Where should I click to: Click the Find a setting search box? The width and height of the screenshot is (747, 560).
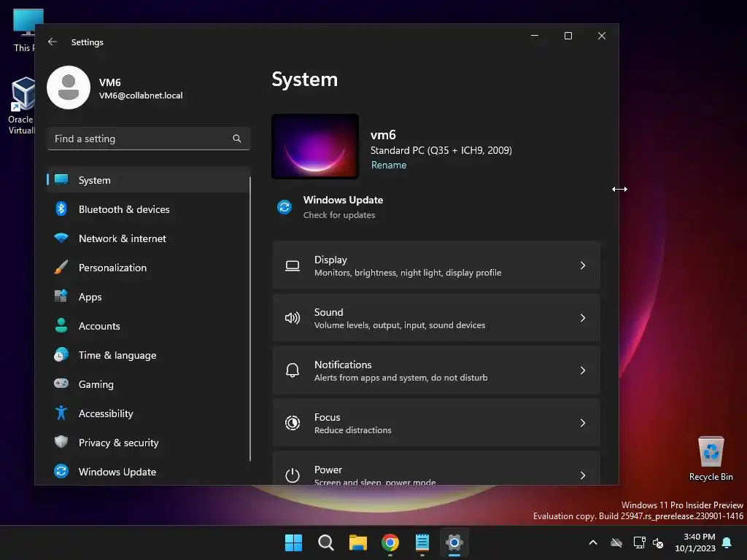(x=149, y=139)
